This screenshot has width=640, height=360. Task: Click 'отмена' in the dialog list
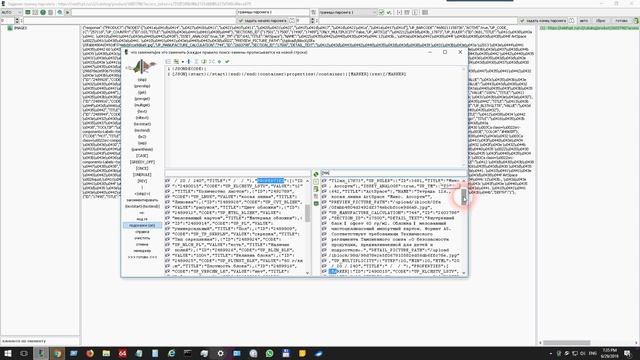tap(142, 244)
